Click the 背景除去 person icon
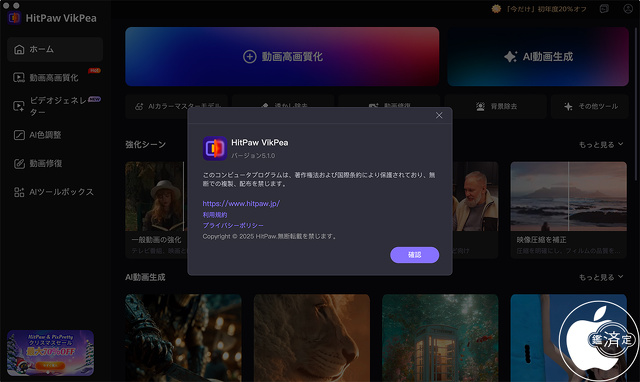Image resolution: width=640 pixels, height=382 pixels. pyautogui.click(x=480, y=107)
